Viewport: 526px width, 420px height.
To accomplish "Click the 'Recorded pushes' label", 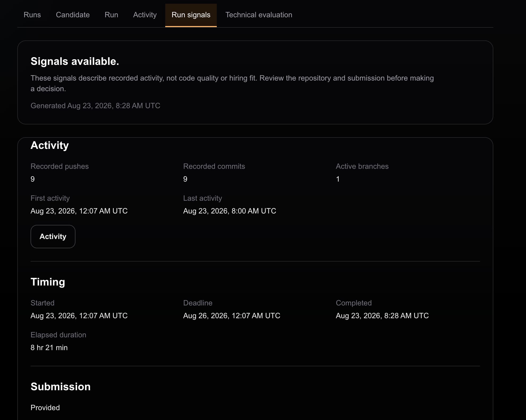I will click(60, 166).
